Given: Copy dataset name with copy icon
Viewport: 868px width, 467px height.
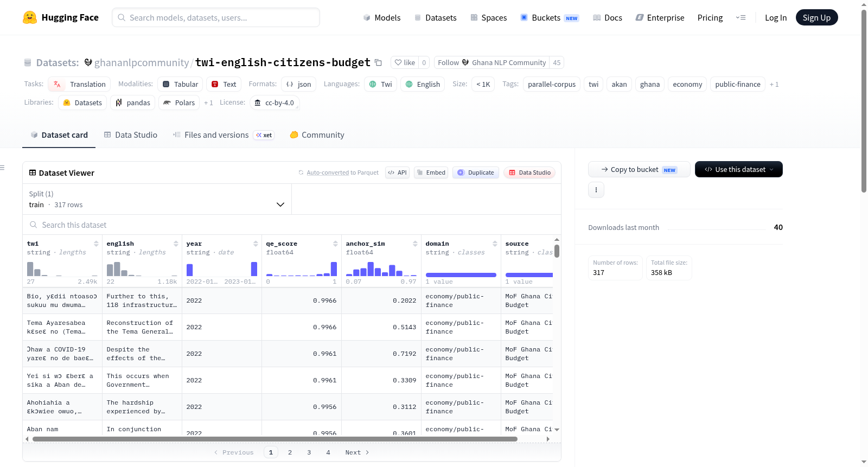Looking at the screenshot, I should [x=379, y=63].
